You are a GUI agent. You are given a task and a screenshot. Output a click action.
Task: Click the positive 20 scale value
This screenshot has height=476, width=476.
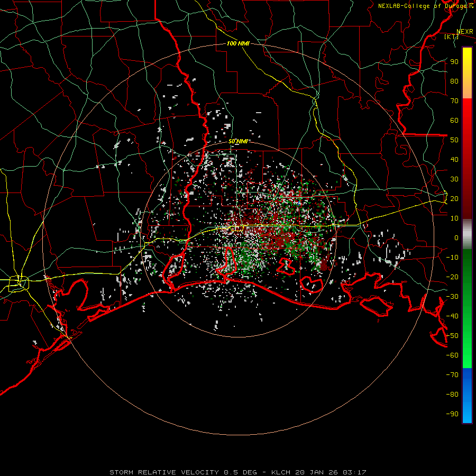pyautogui.click(x=454, y=198)
